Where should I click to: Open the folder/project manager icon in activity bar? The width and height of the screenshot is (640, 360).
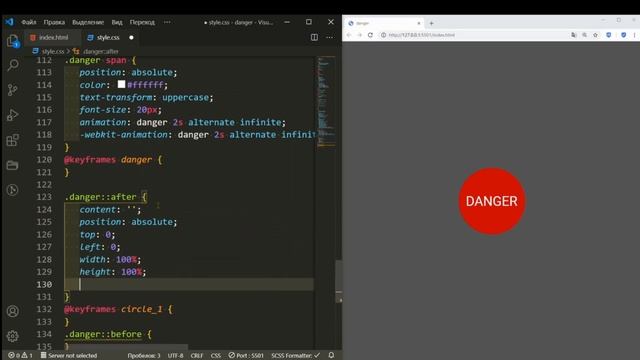(x=13, y=165)
